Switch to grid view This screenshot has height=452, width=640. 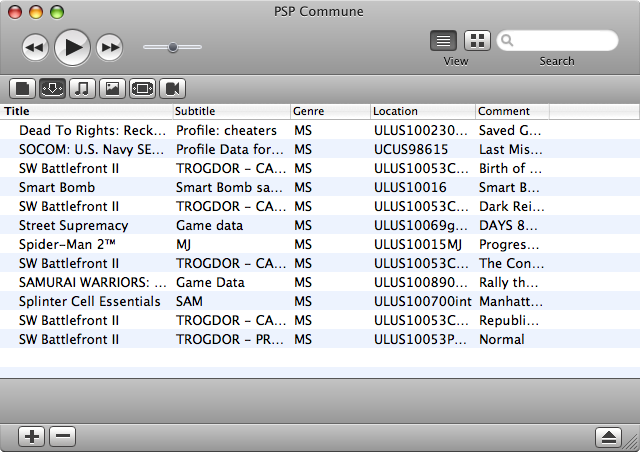(477, 41)
